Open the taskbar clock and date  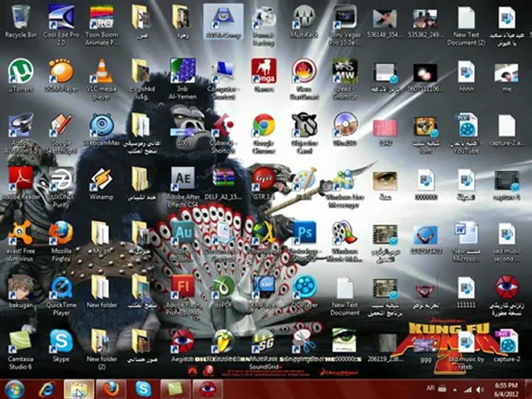point(507,389)
